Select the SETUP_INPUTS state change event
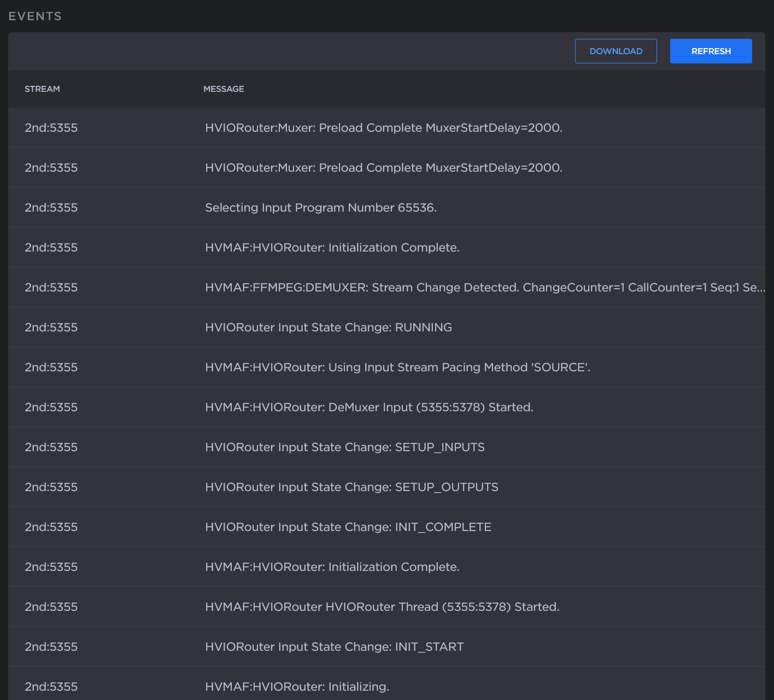This screenshot has width=774, height=700. pyautogui.click(x=344, y=447)
